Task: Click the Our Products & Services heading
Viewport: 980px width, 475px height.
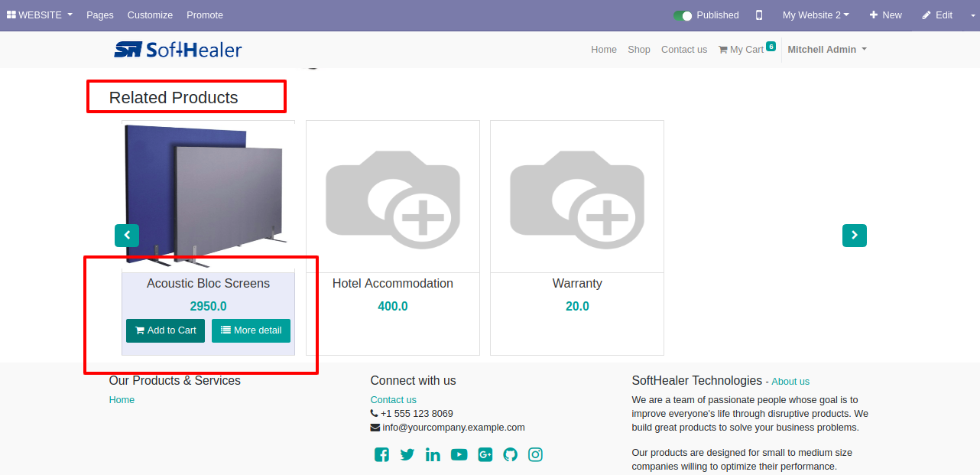Action: point(175,381)
